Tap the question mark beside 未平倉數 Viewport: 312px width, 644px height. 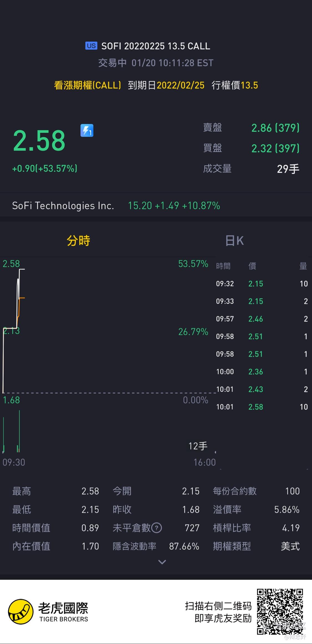pos(157,528)
